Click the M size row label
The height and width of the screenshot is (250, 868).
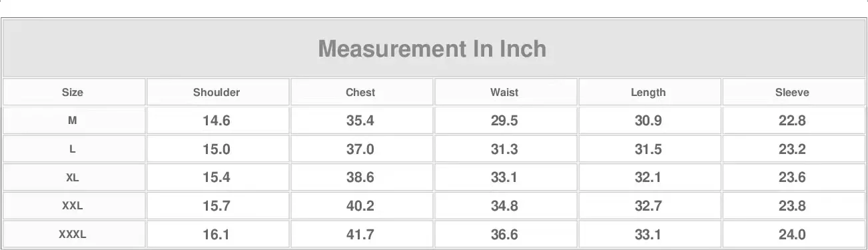click(73, 121)
